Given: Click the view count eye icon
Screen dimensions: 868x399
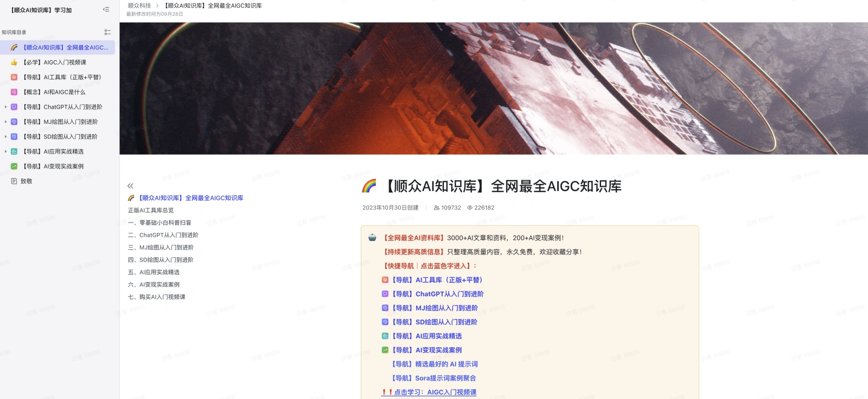Looking at the screenshot, I should 470,208.
